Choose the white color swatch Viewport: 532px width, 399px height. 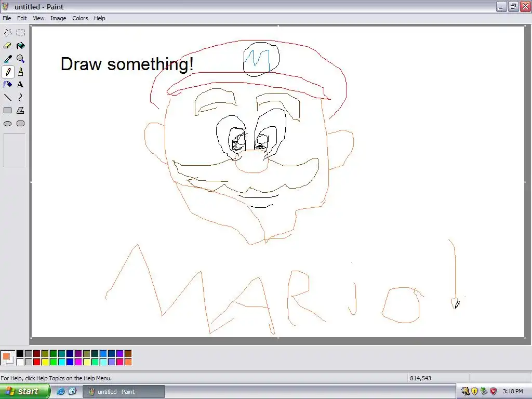[20, 362]
